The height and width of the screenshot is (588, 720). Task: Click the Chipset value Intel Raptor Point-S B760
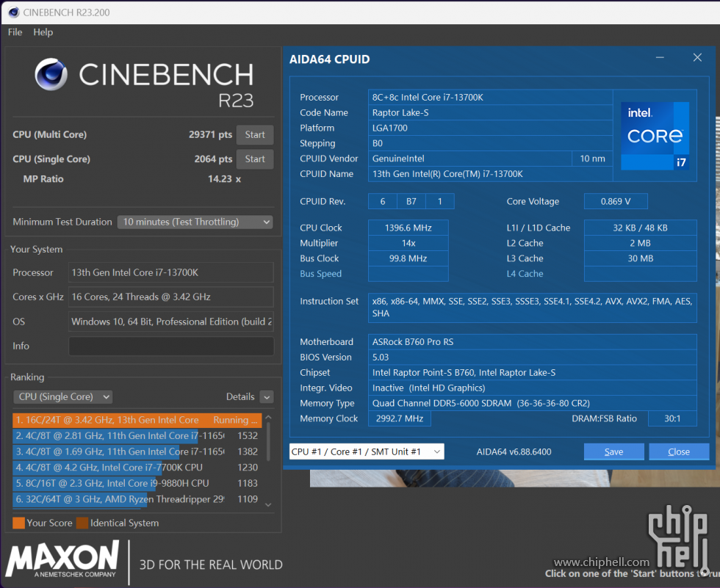(x=532, y=372)
